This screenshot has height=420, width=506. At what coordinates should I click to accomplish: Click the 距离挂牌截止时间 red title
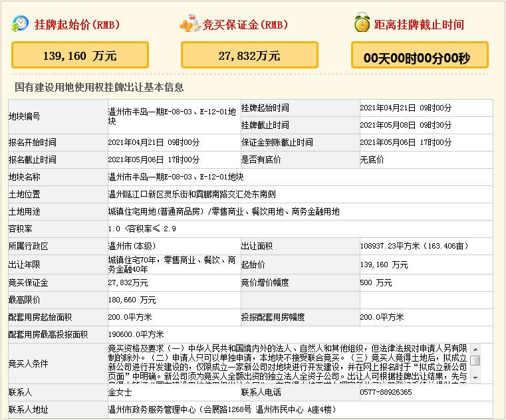(x=419, y=25)
